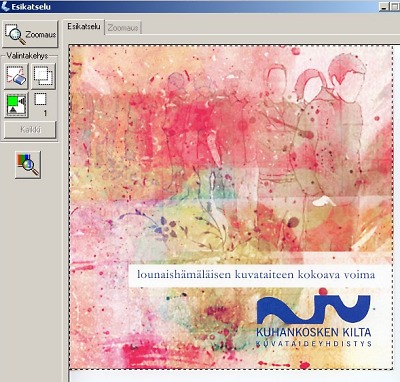The width and height of the screenshot is (400, 382).
Task: Select the delete marquee eraser icon
Action: (x=16, y=76)
